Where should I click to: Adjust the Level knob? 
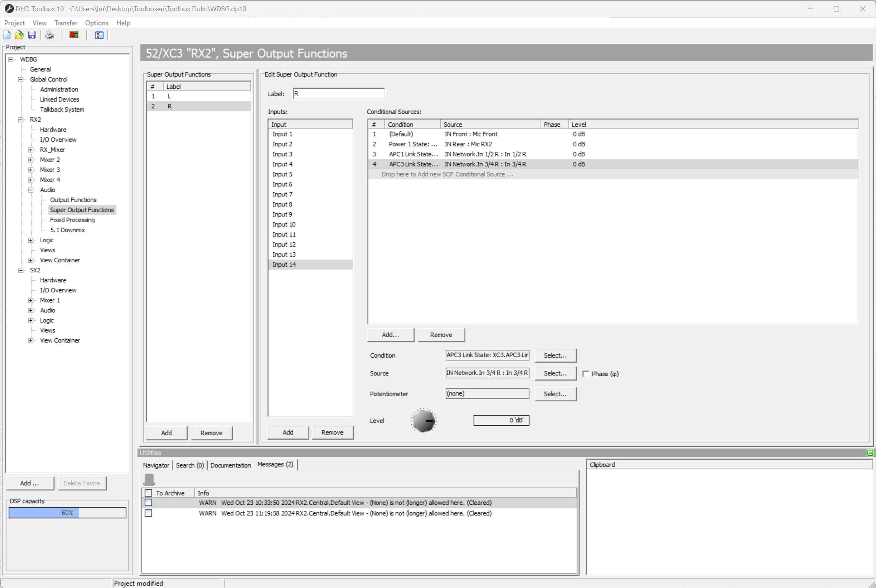[x=423, y=420]
